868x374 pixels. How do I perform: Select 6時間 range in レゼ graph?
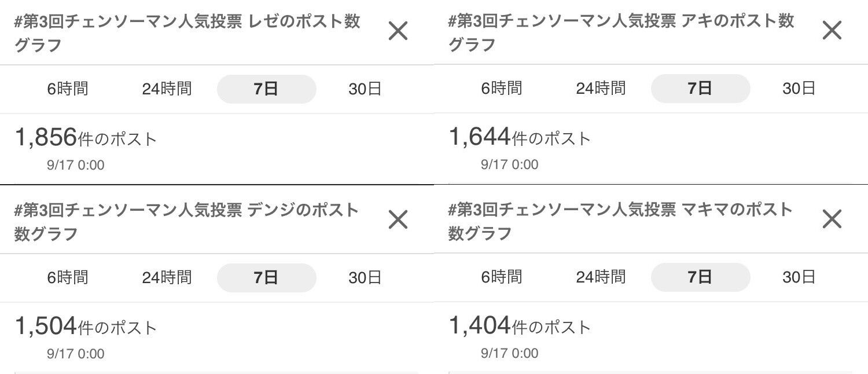tap(68, 89)
